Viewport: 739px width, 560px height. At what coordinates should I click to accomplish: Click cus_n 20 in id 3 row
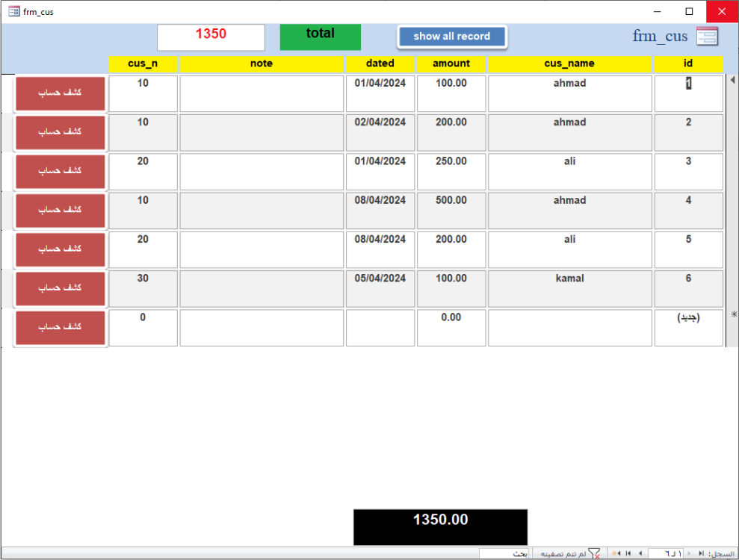pos(143,172)
